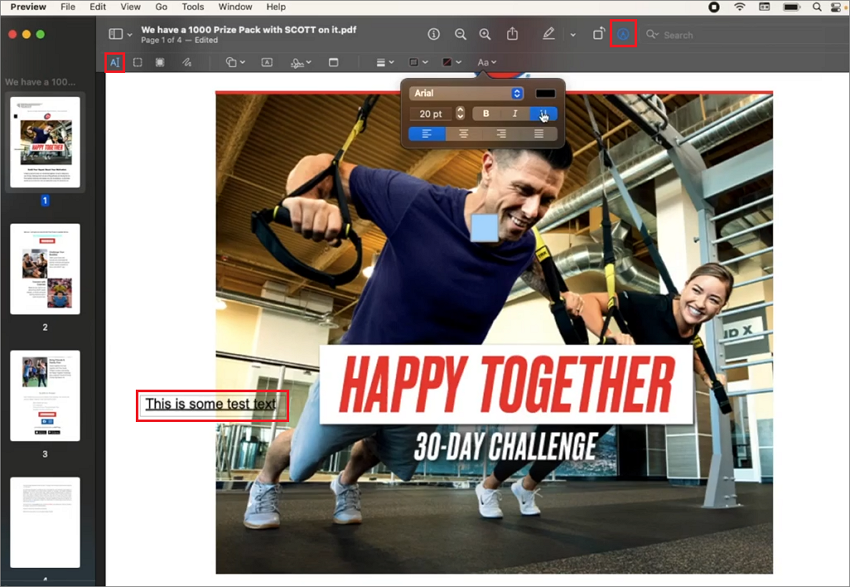This screenshot has height=587, width=850.
Task: Justify the text
Action: pyautogui.click(x=539, y=133)
